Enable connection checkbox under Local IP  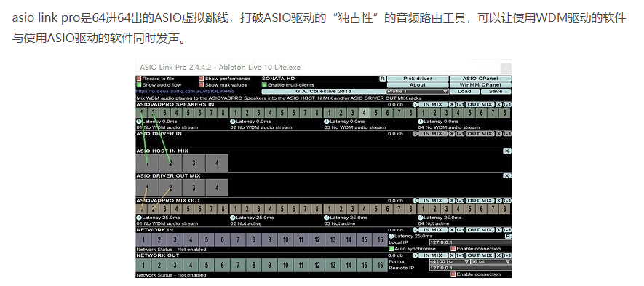tap(453, 249)
